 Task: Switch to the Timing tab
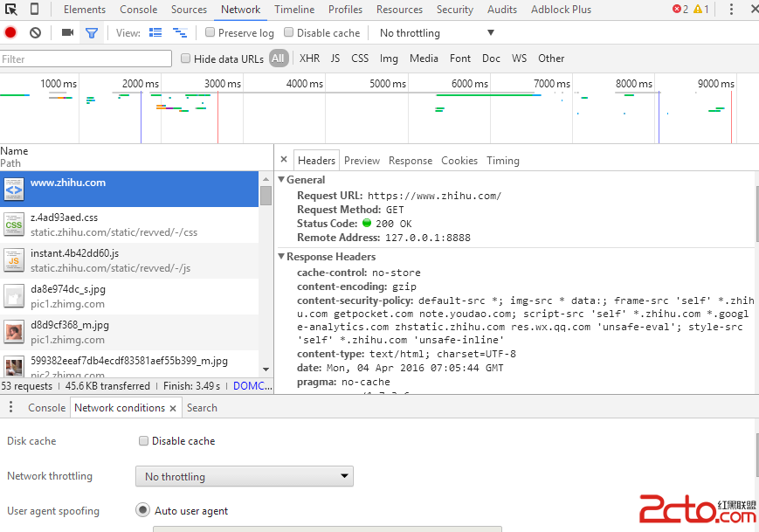click(503, 160)
